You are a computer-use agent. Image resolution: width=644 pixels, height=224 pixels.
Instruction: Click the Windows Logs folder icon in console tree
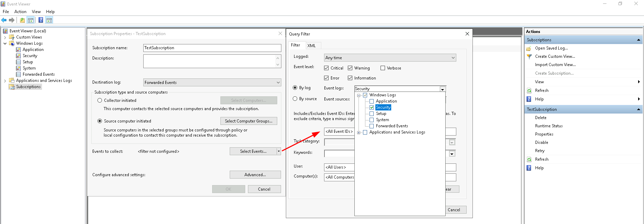[12, 43]
